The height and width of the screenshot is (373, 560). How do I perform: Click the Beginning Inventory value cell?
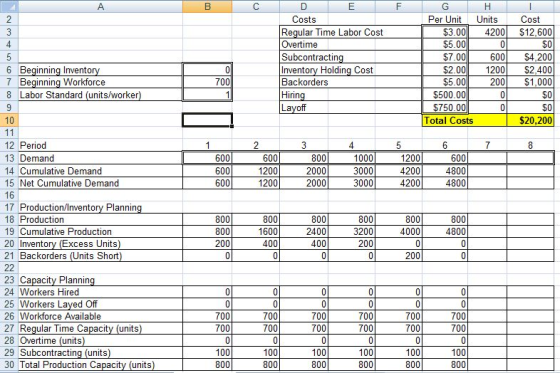207,70
